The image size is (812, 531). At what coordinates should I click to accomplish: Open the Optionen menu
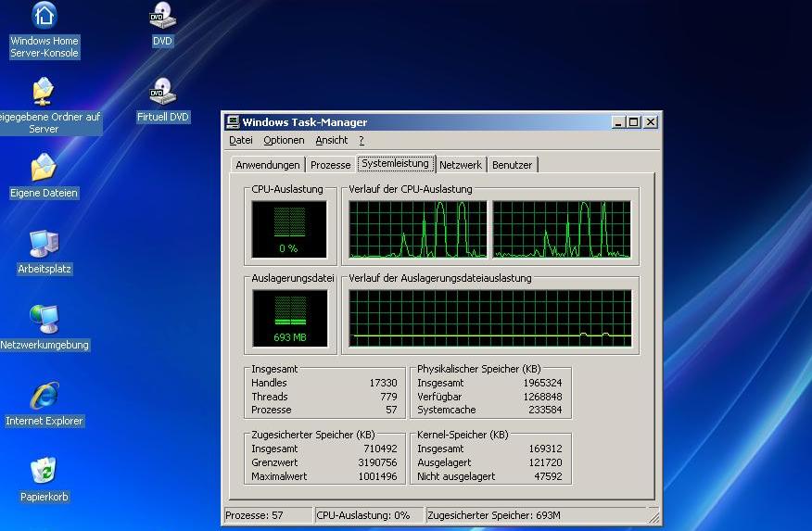tap(284, 140)
